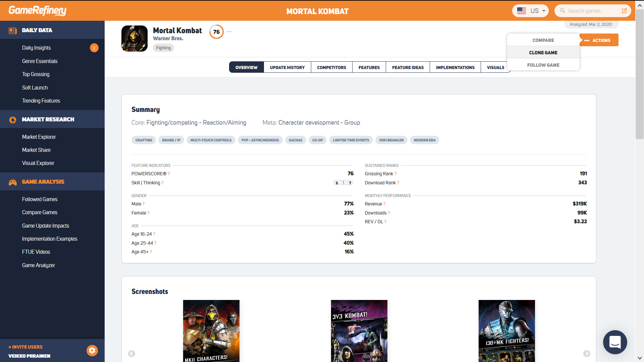Open the Competitors tab
This screenshot has height=362, width=644.
coord(332,67)
